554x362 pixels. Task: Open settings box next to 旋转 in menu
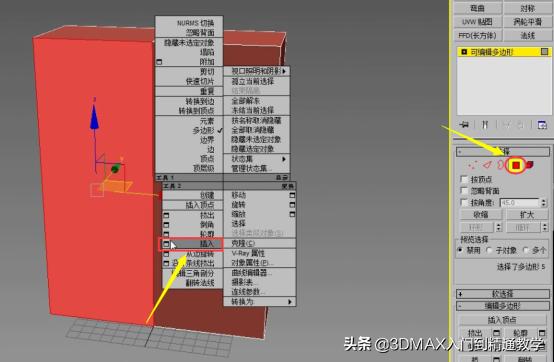(x=292, y=204)
